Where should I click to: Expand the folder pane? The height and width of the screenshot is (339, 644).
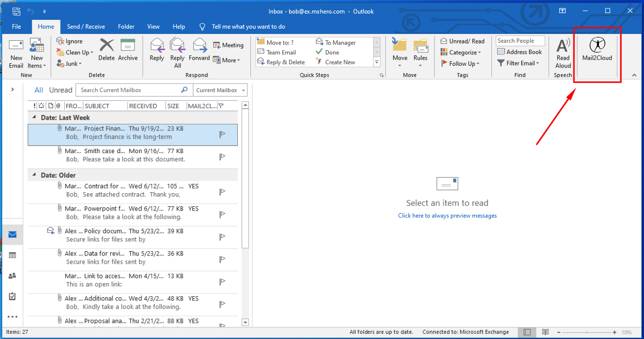(13, 90)
